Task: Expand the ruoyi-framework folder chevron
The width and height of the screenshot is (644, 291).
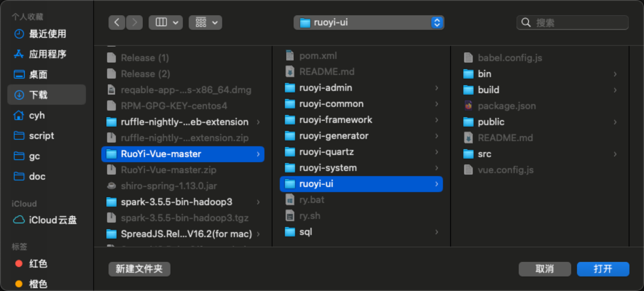Action: point(436,120)
